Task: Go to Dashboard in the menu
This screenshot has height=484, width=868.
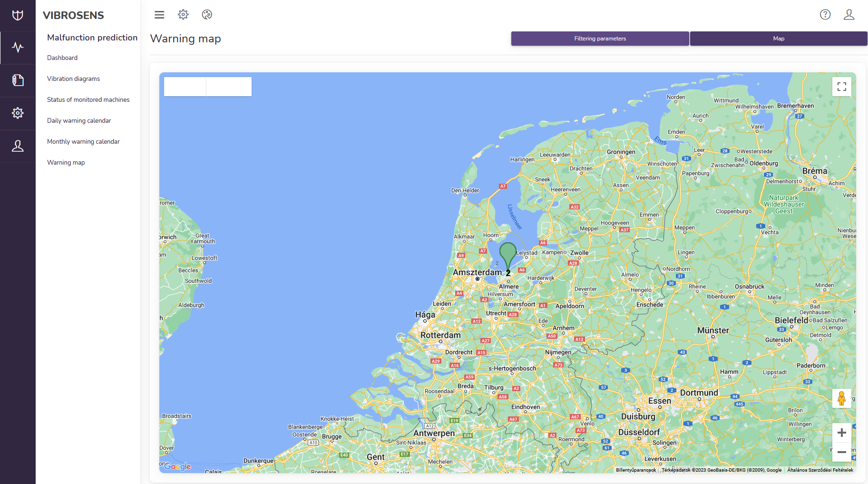Action: [62, 58]
